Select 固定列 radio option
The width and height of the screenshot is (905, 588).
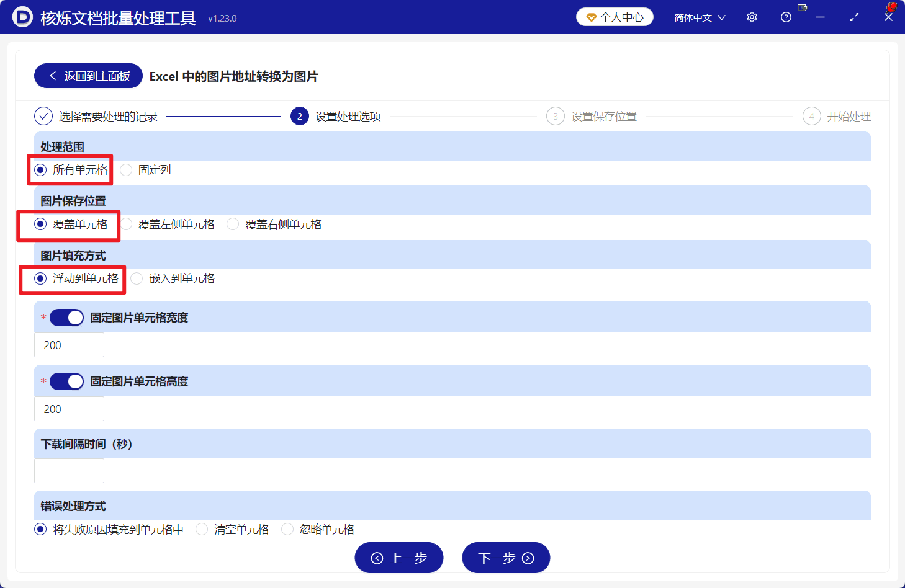pyautogui.click(x=145, y=169)
